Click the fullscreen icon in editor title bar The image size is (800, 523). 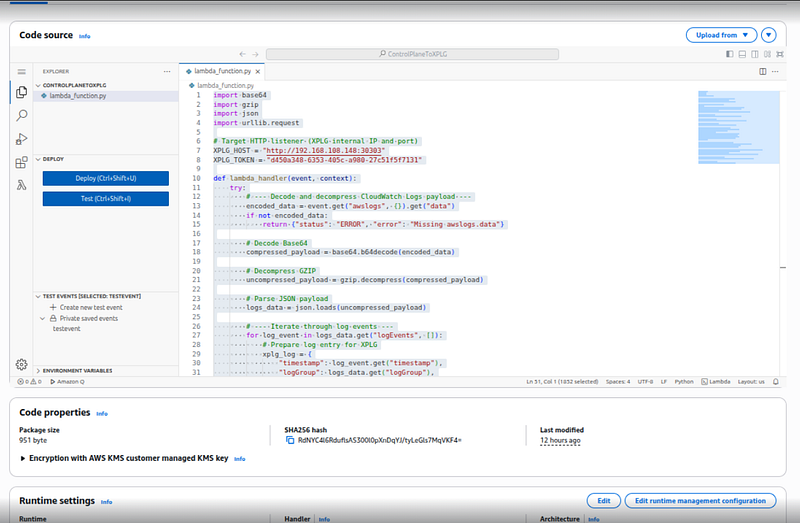pyautogui.click(x=780, y=54)
